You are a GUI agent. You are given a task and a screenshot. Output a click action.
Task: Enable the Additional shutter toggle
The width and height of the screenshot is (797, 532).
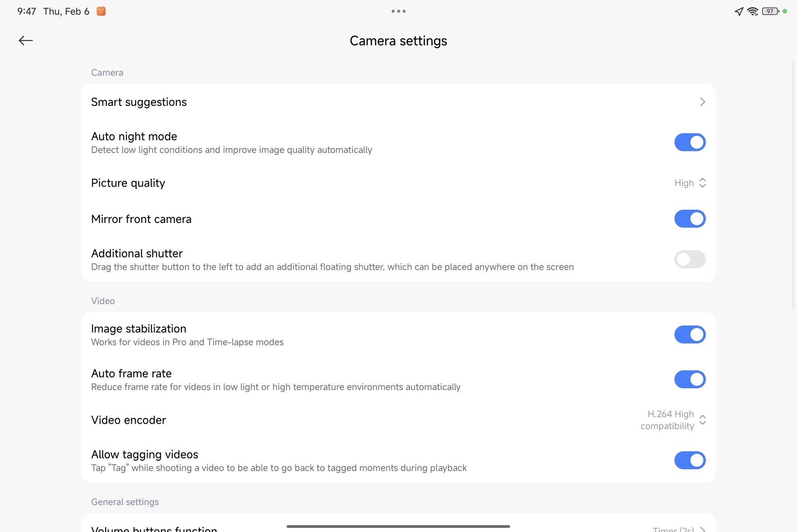690,259
